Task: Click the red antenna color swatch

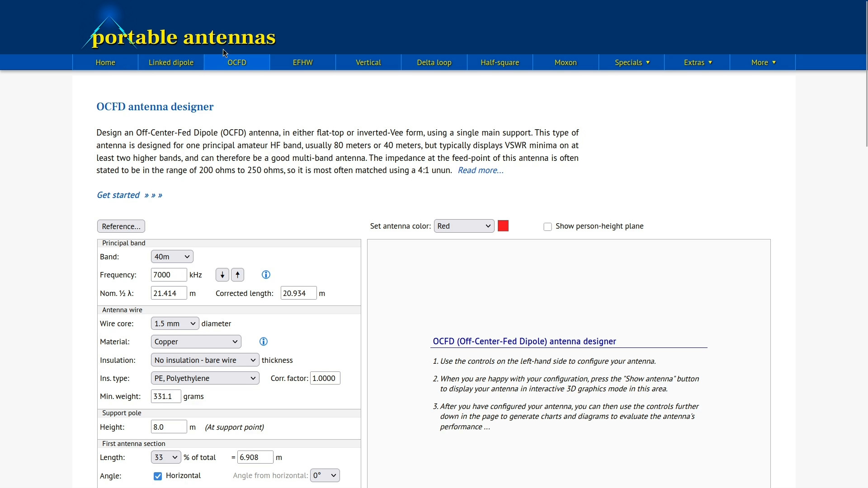Action: click(503, 226)
